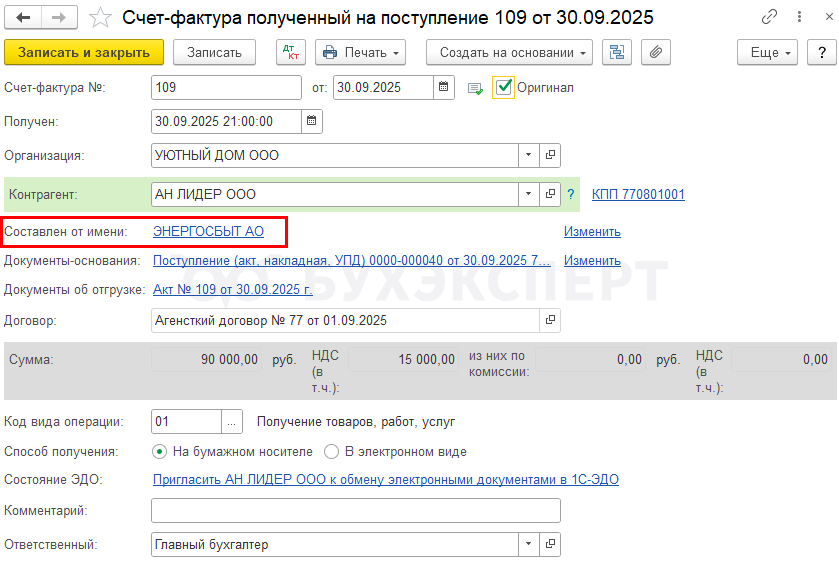Go back with the left arrow button

(x=23, y=18)
